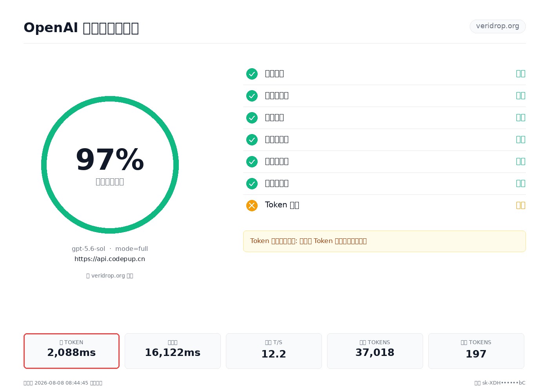Click the gpt-5.6-sol mode=full label
549x392 pixels.
[110, 249]
